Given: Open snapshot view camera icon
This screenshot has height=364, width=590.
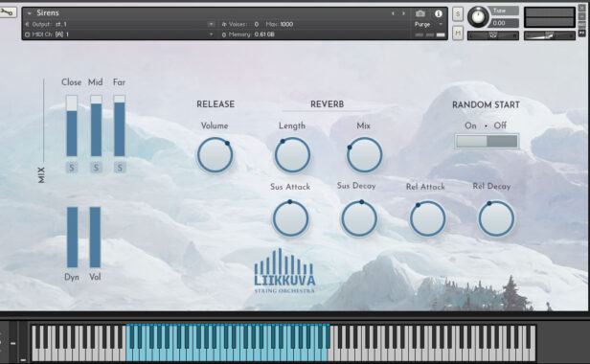Looking at the screenshot, I should (x=420, y=13).
